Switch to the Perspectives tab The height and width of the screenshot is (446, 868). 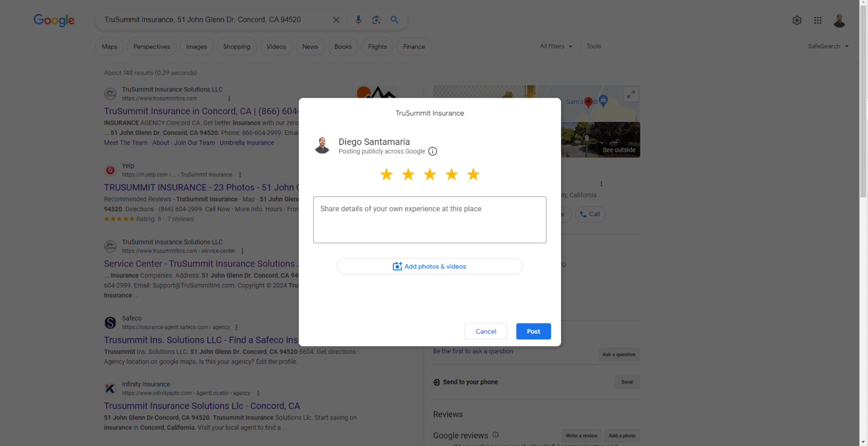point(151,47)
